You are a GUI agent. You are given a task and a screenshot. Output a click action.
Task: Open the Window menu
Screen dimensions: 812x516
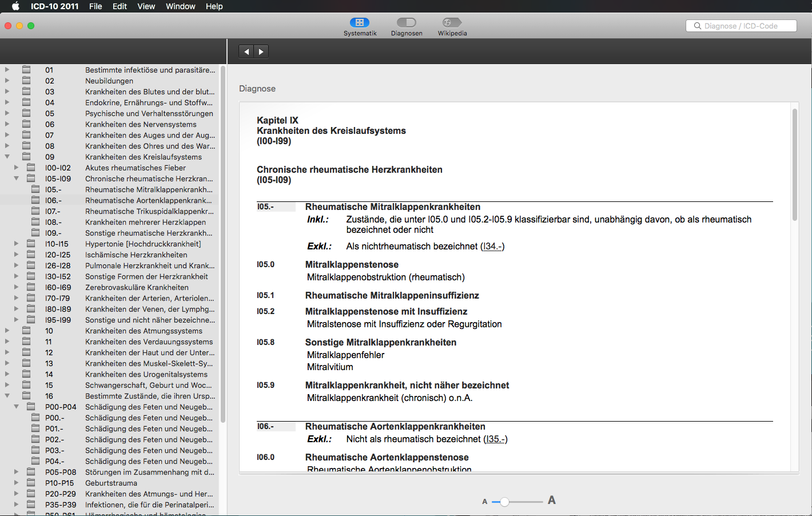click(x=180, y=6)
